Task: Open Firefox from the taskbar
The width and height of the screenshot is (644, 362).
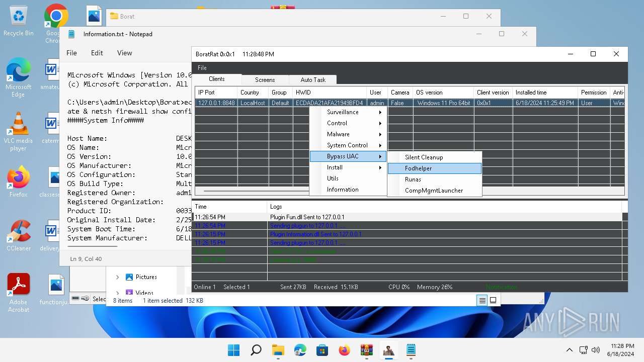Action: click(345, 350)
